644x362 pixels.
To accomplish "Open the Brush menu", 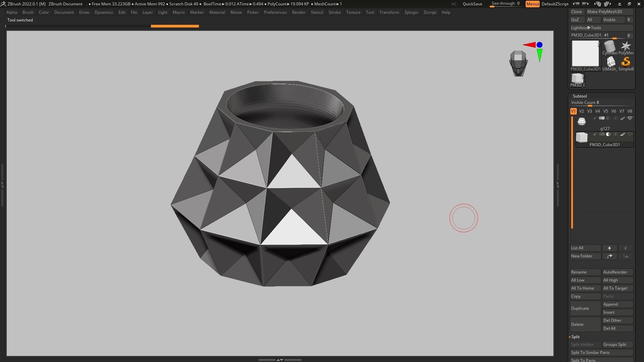I will [x=28, y=12].
